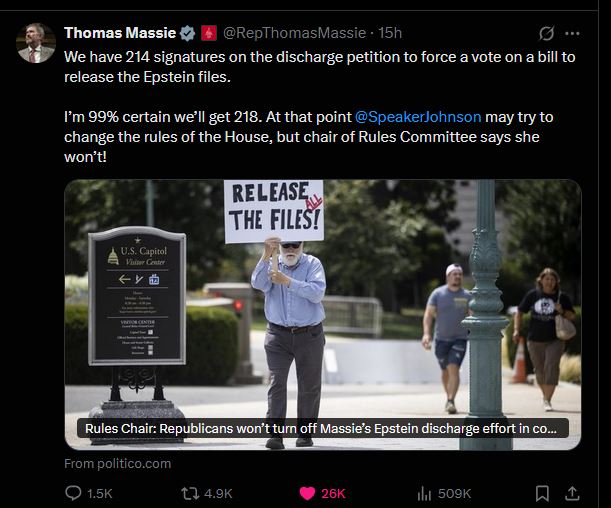View analytics bar chart icon
611x508 pixels.
(424, 494)
